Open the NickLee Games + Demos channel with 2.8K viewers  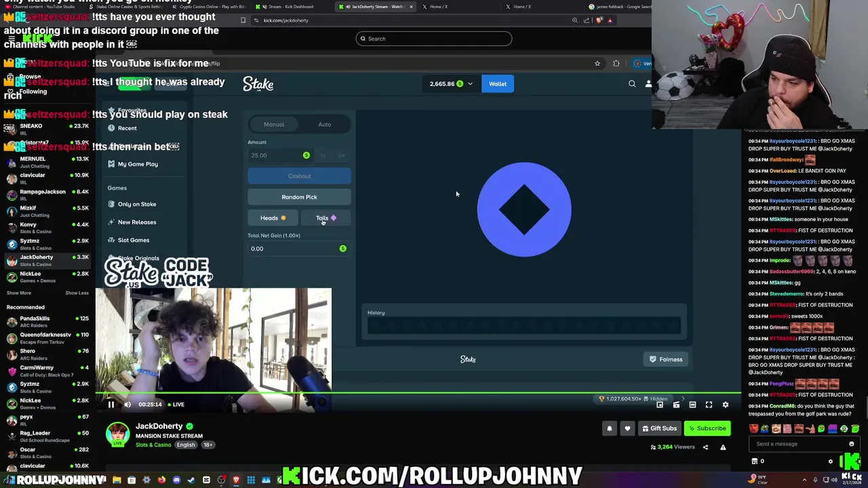point(47,277)
